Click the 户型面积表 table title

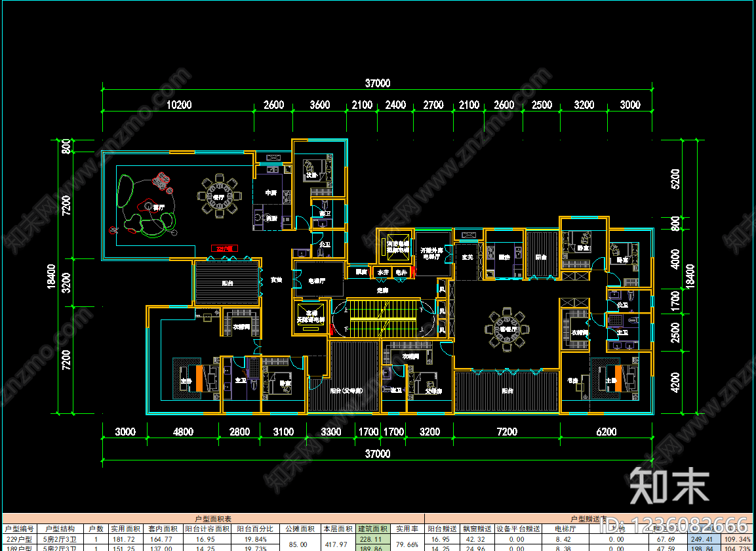click(x=213, y=519)
